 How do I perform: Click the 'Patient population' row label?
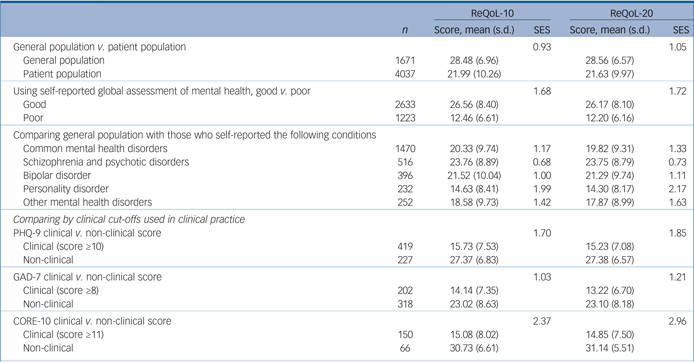tap(62, 73)
